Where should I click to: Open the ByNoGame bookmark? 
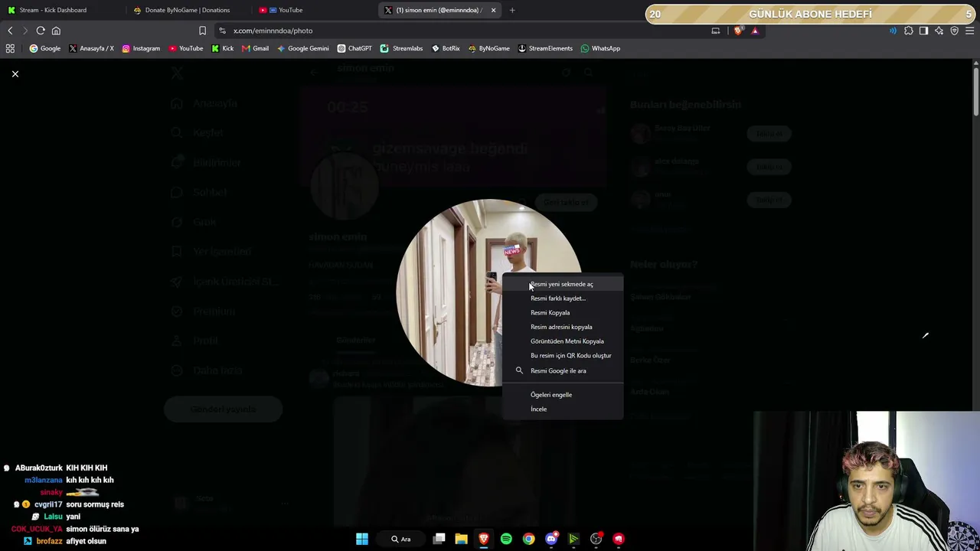[x=488, y=48]
